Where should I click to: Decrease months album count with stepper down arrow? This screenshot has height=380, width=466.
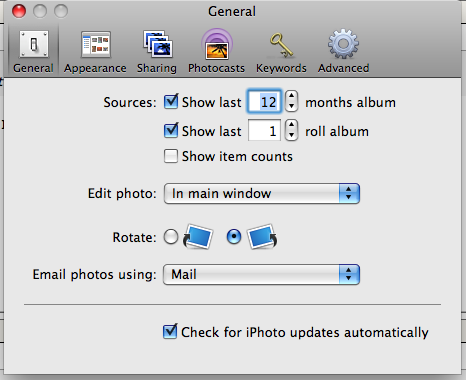(291, 106)
